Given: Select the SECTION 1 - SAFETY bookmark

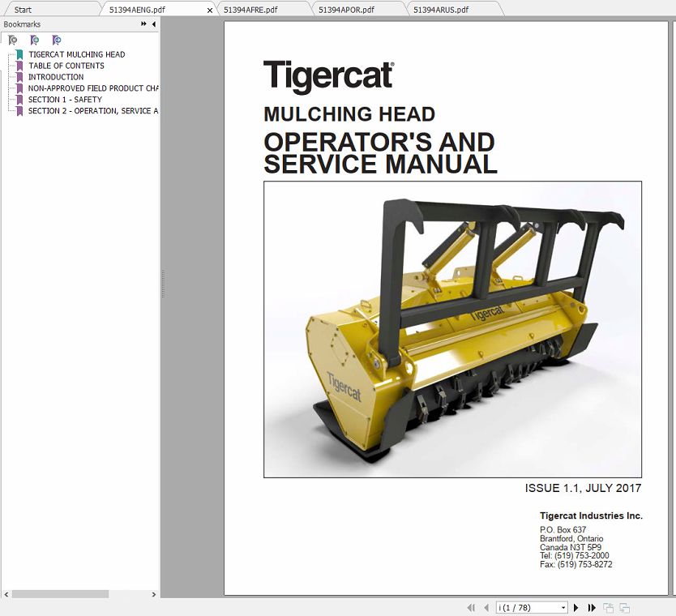Looking at the screenshot, I should (x=64, y=99).
